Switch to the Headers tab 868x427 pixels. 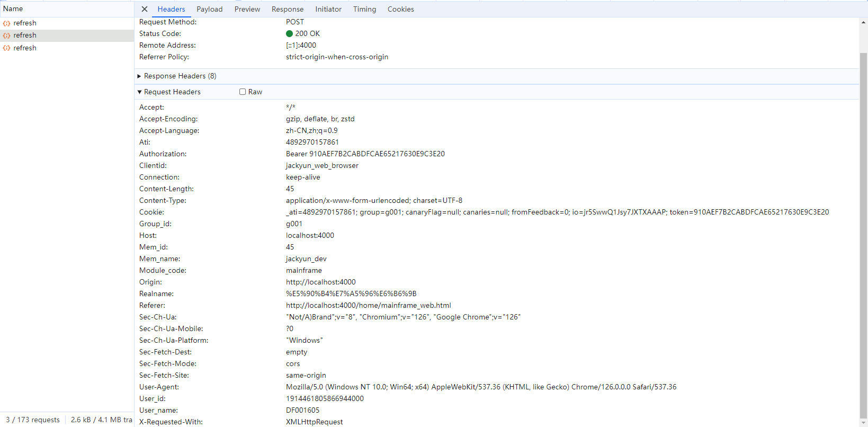[171, 9]
